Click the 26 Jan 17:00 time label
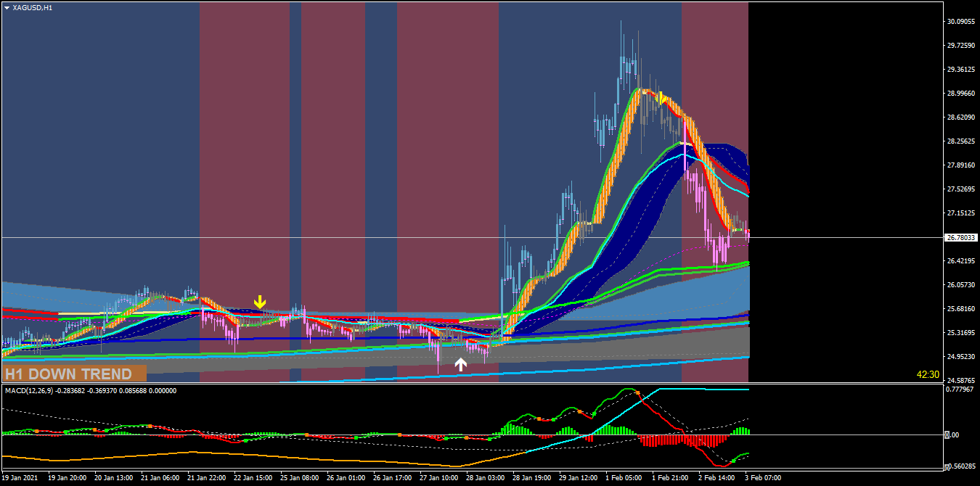980x486 pixels. pos(393,478)
